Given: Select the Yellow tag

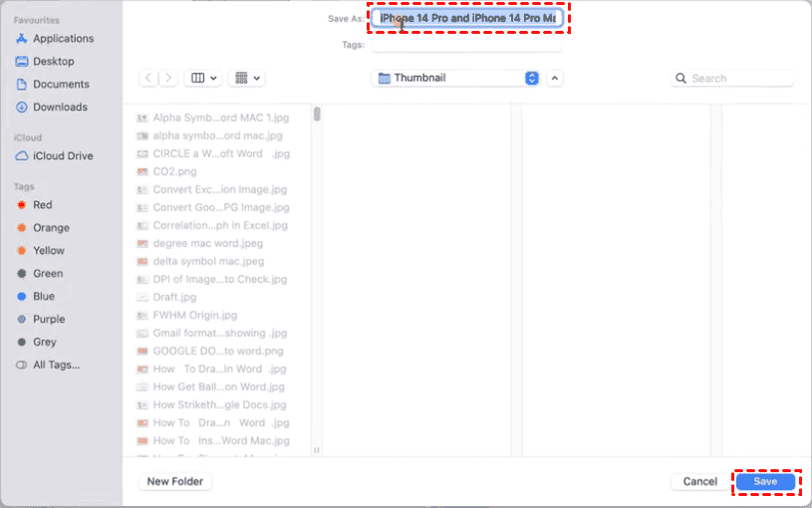Looking at the screenshot, I should (41, 250).
